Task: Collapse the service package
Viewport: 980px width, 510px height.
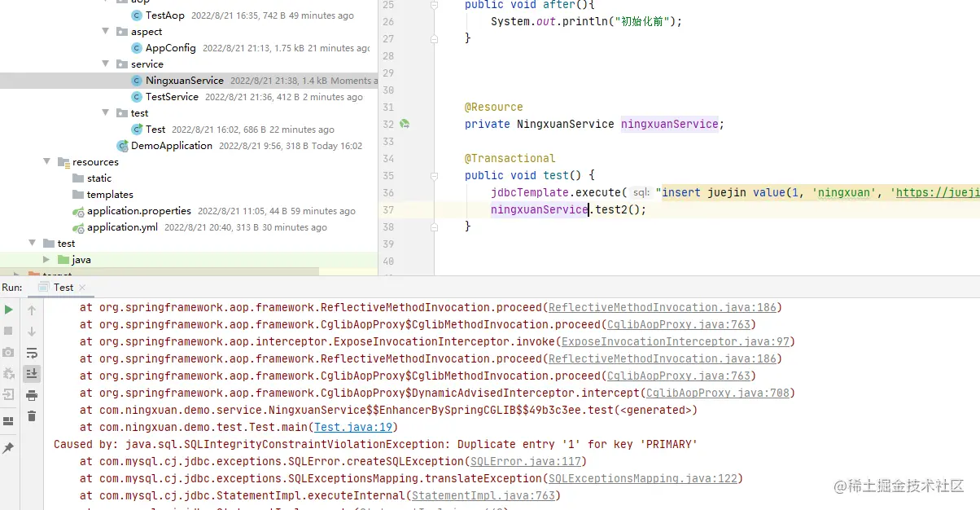Action: coord(105,64)
